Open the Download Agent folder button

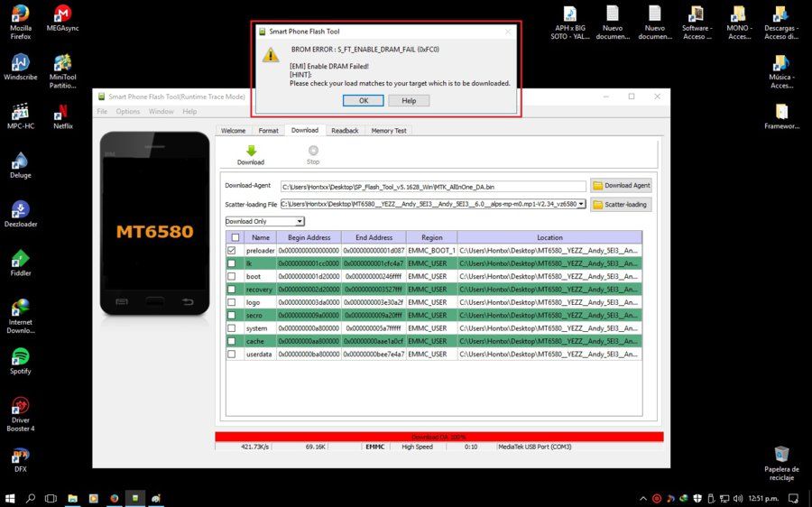pyautogui.click(x=621, y=186)
